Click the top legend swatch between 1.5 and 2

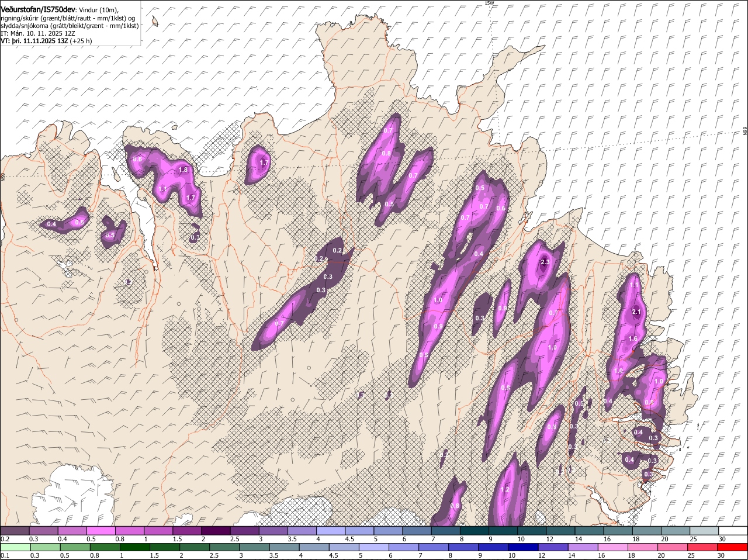tap(187, 530)
